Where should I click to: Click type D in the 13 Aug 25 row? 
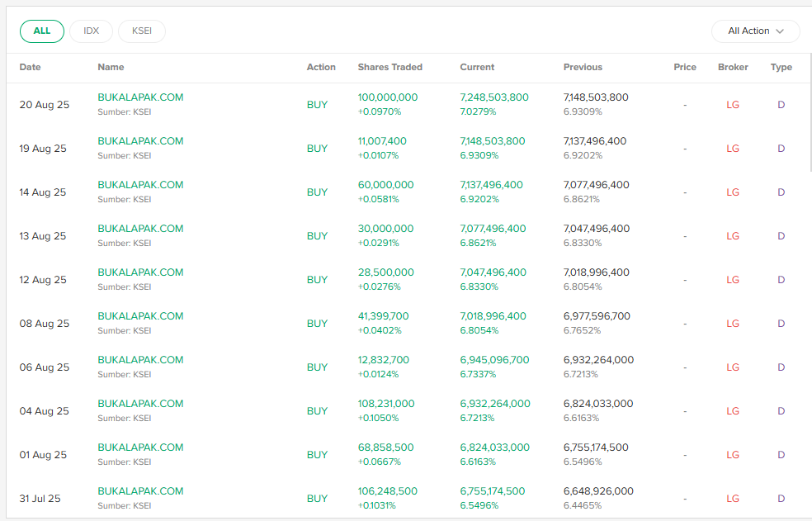[781, 236]
